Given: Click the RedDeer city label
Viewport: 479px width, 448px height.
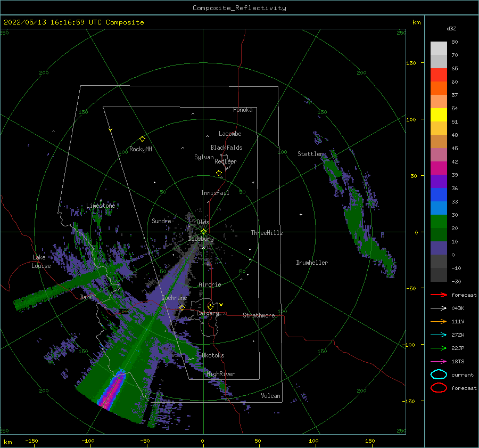Looking at the screenshot, I should pyautogui.click(x=226, y=161).
